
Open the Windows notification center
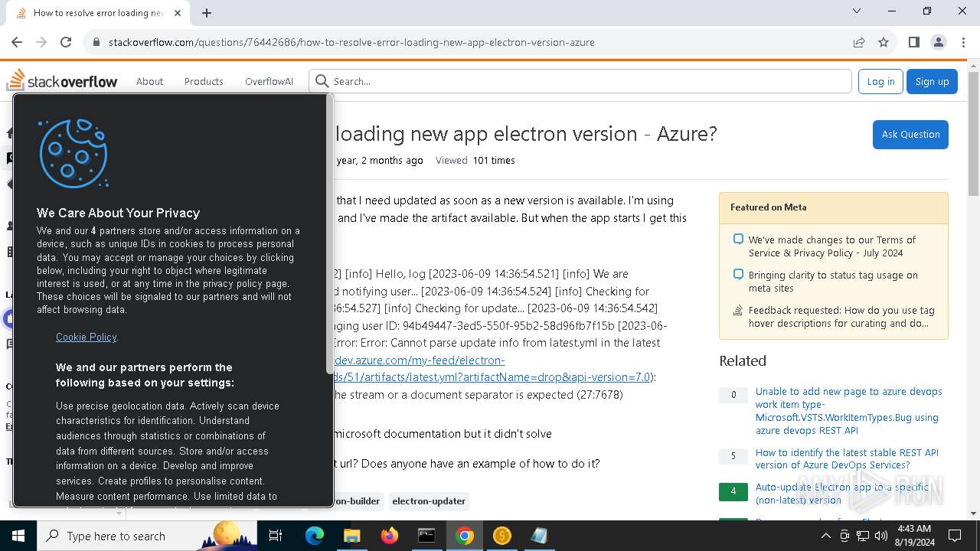tap(955, 536)
